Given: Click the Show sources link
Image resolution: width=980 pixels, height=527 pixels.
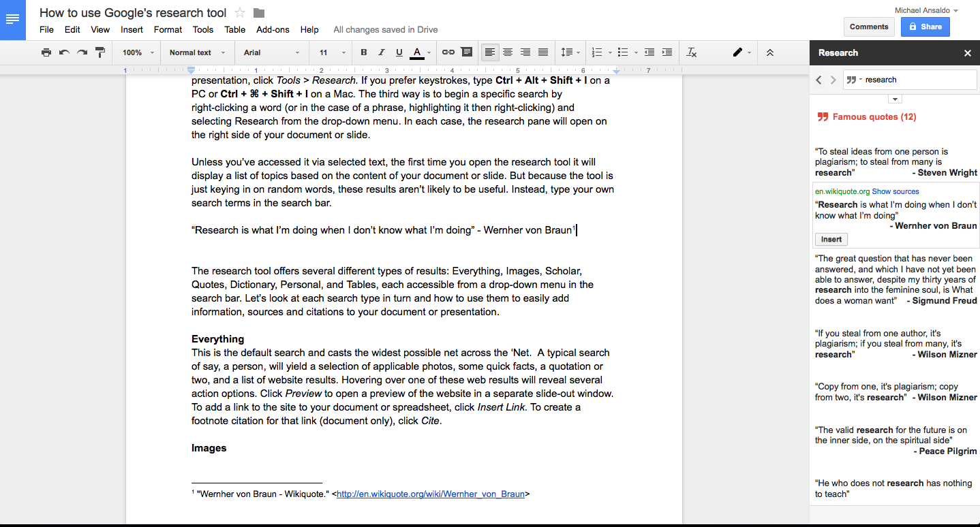Looking at the screenshot, I should click(x=895, y=191).
